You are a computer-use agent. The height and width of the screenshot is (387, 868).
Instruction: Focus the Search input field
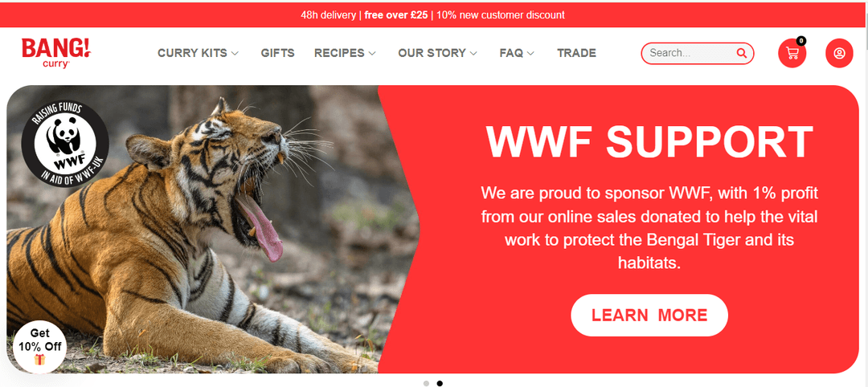692,53
